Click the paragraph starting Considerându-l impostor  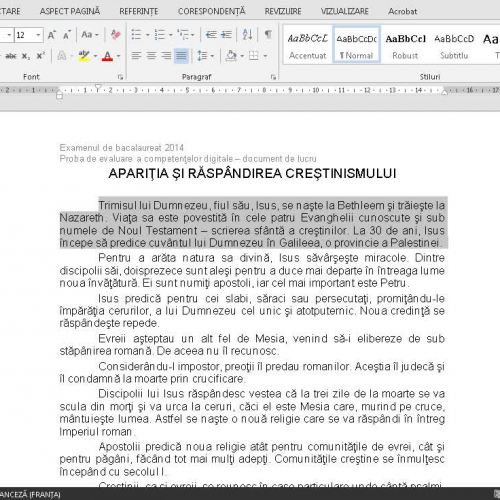point(252,373)
